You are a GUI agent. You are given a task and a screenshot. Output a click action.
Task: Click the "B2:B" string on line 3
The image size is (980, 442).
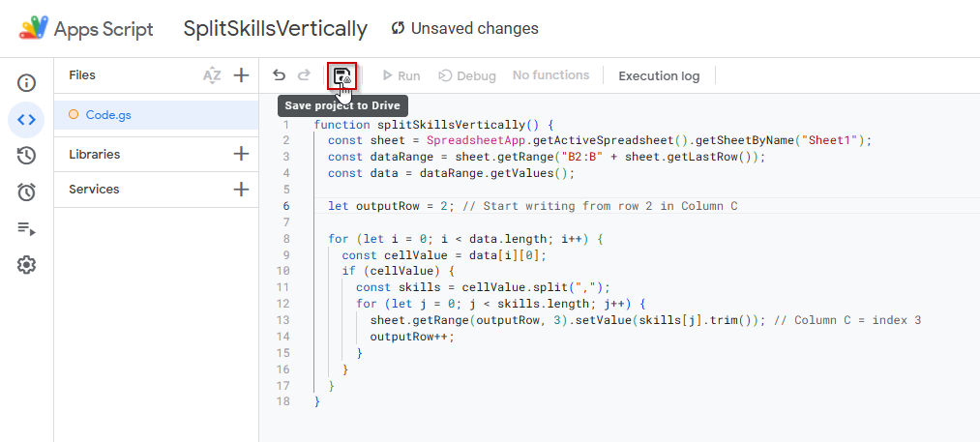coord(579,157)
